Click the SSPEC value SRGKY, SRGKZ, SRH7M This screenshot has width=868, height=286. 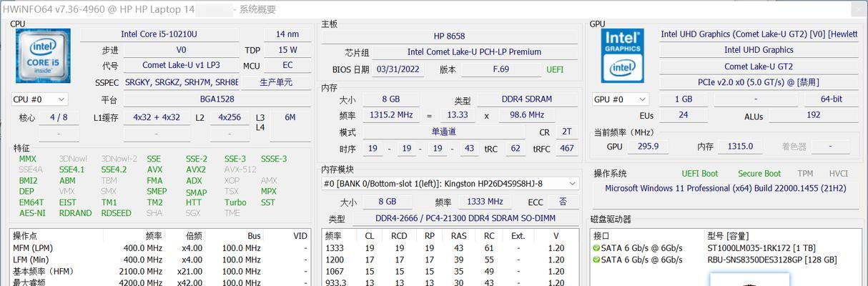coord(181,82)
